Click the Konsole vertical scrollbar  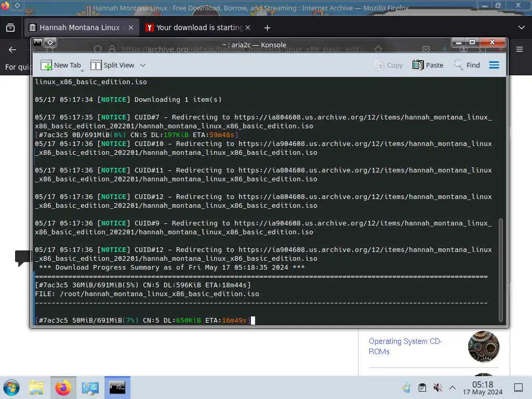pyautogui.click(x=500, y=270)
